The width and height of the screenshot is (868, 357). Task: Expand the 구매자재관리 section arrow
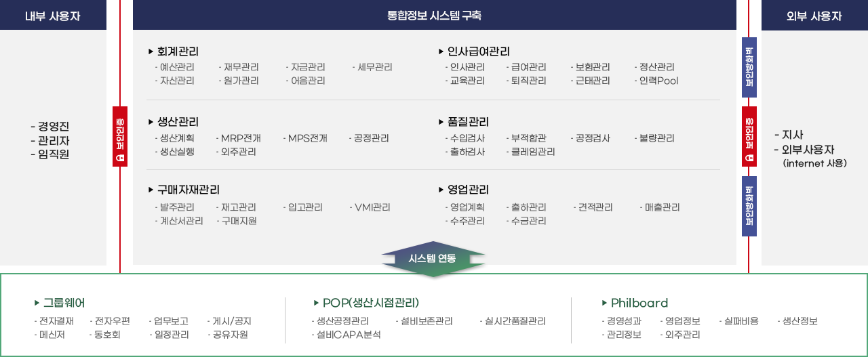click(x=151, y=190)
